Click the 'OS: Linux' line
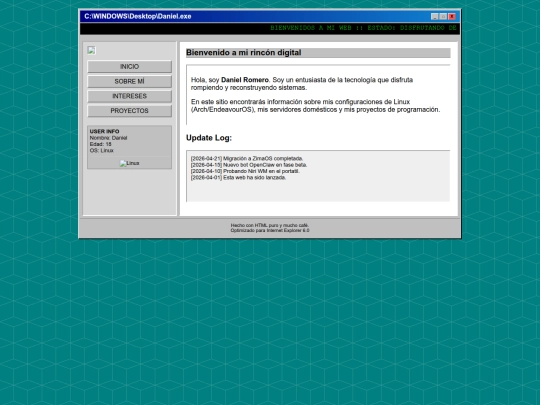540x405 pixels. tap(102, 150)
